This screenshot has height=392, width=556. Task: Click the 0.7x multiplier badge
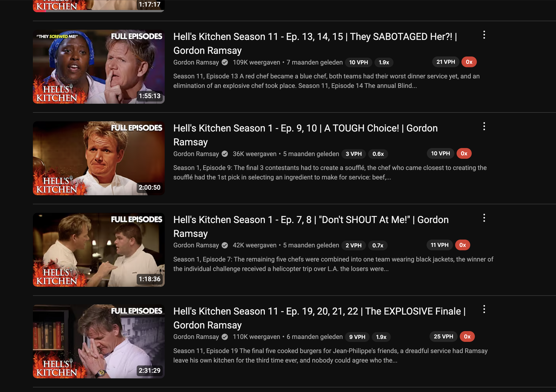point(378,246)
